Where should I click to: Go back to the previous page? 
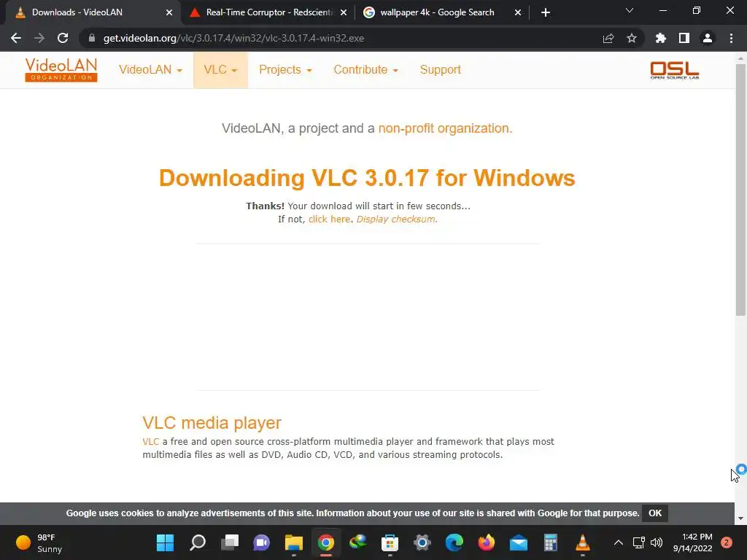pyautogui.click(x=16, y=38)
